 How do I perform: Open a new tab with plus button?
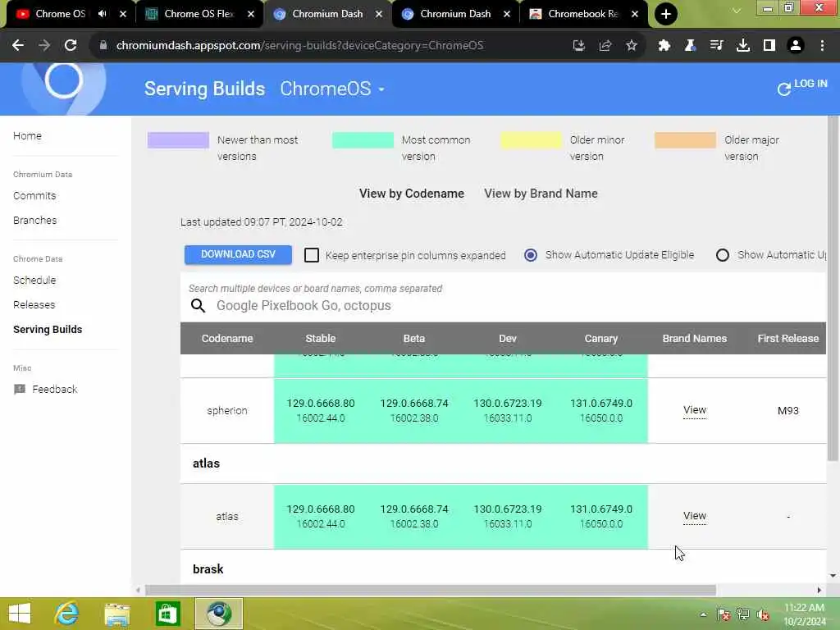click(666, 14)
